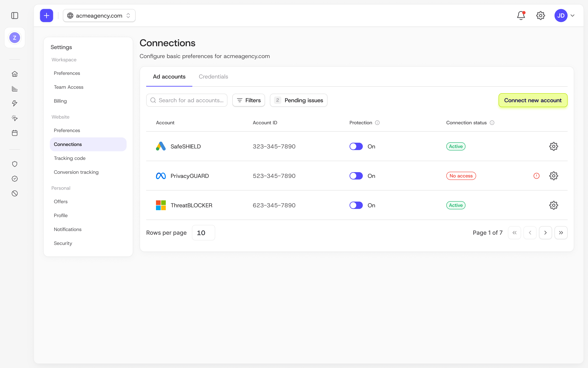The height and width of the screenshot is (368, 588).
Task: Open notifications bell icon
Action: point(521,16)
